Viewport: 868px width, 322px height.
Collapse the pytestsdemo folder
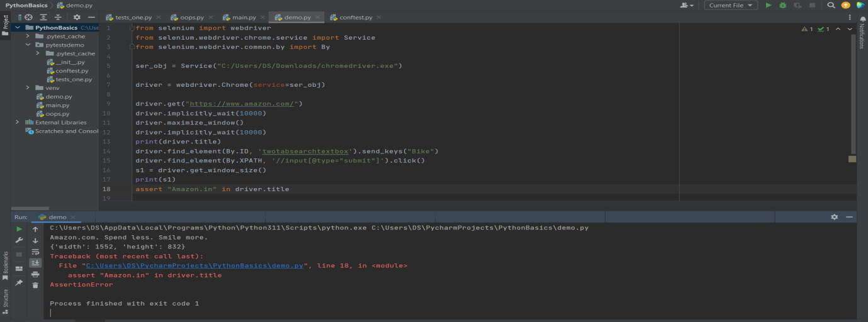click(28, 45)
